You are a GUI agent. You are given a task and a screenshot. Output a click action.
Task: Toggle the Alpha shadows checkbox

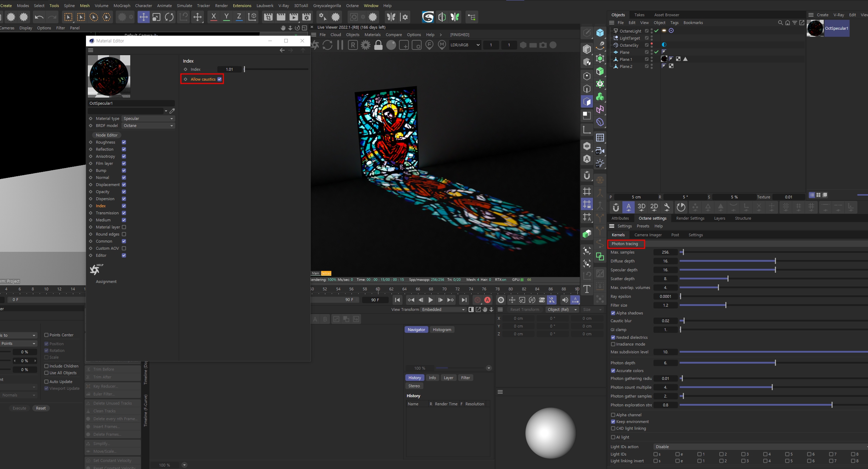pos(613,313)
